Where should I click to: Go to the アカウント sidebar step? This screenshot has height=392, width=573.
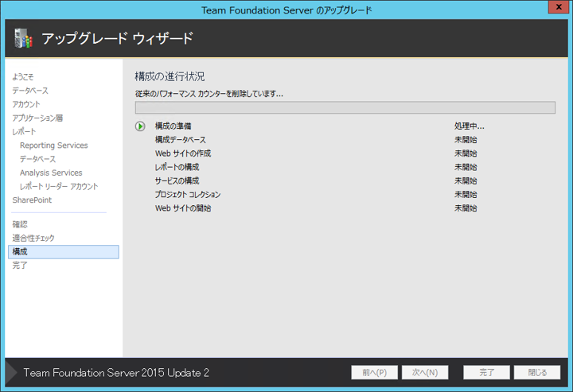(26, 104)
